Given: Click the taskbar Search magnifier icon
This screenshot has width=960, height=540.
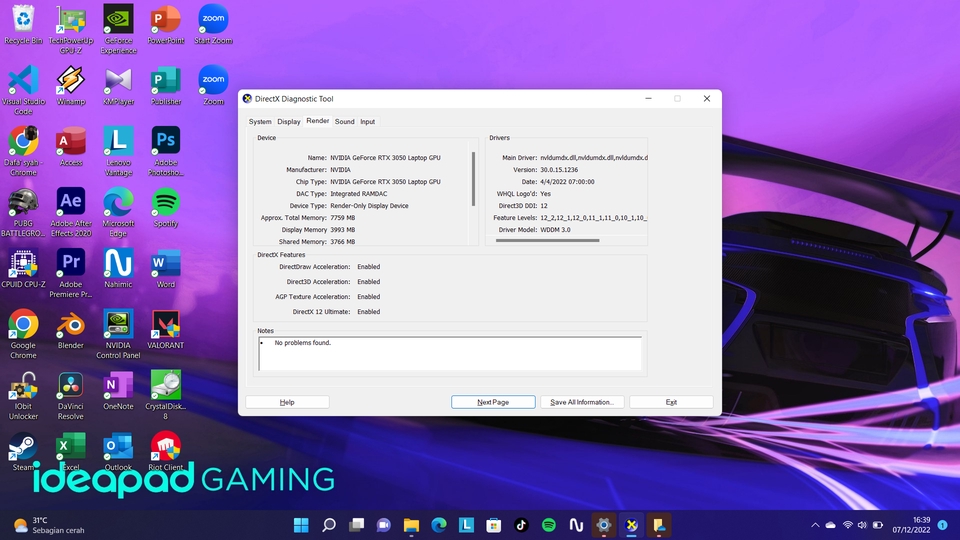Looking at the screenshot, I should point(329,525).
